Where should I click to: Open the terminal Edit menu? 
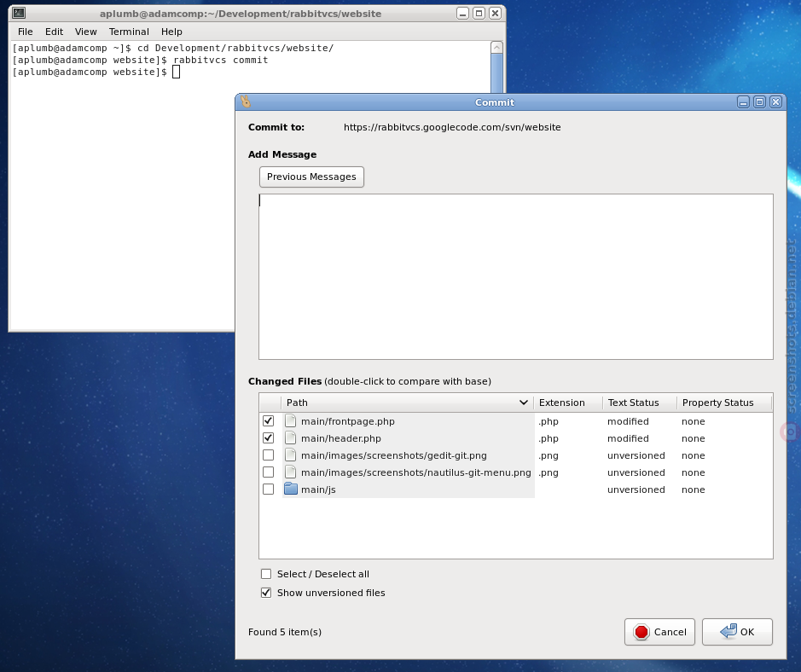tap(54, 32)
